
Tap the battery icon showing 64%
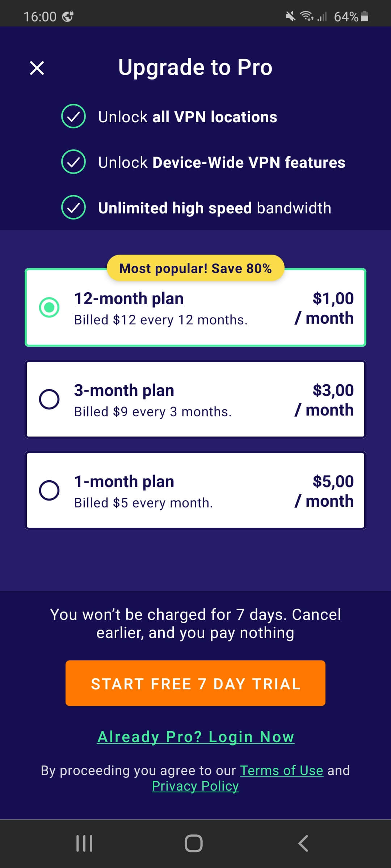tap(365, 16)
